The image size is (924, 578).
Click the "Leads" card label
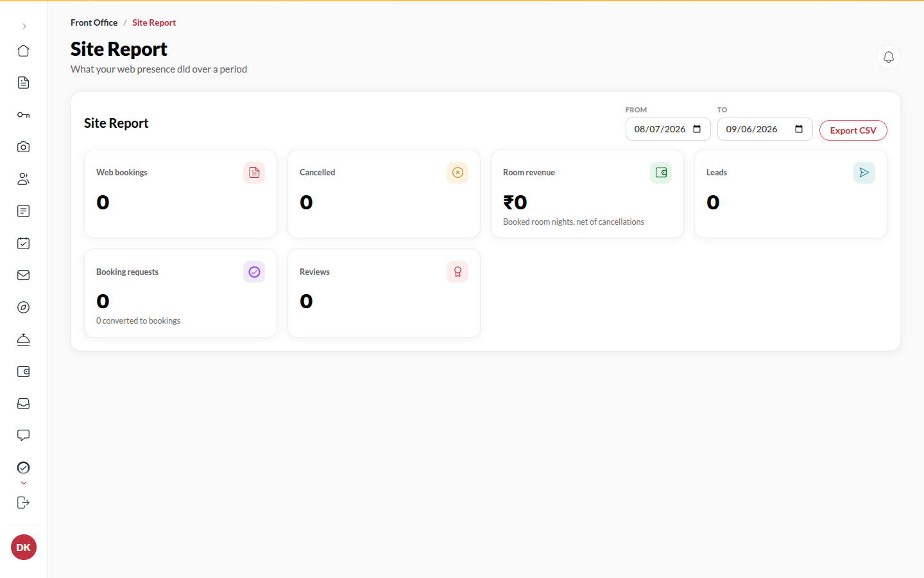coord(717,172)
